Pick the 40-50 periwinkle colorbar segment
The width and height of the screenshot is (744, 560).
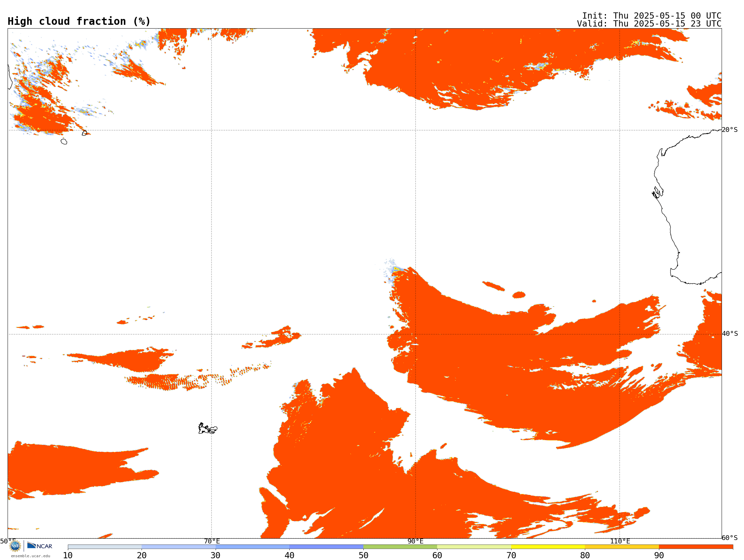coord(326,547)
